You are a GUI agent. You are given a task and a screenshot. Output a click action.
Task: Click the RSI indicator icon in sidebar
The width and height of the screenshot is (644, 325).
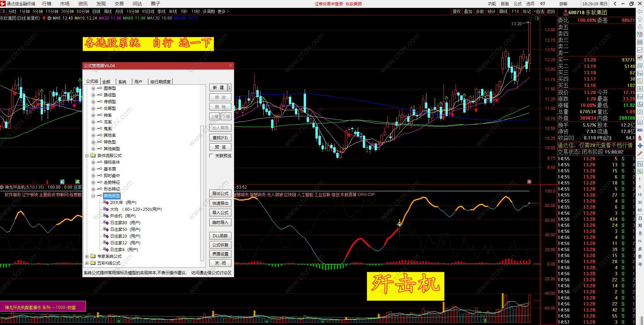click(x=640, y=130)
